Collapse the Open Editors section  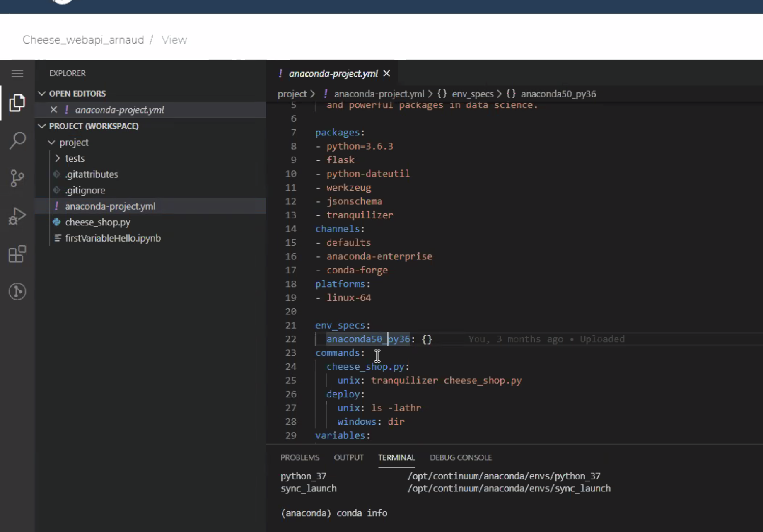pos(42,94)
